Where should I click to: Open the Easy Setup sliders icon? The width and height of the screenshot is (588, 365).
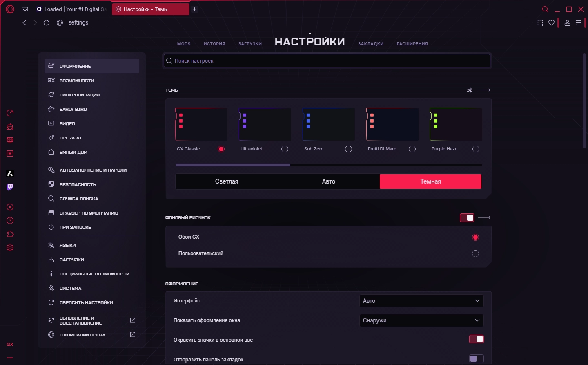(579, 23)
